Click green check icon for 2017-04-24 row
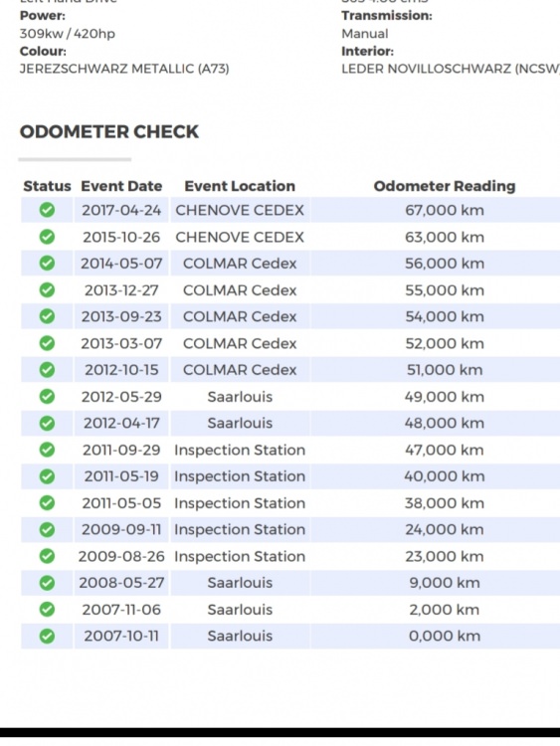The width and height of the screenshot is (560, 746). (47, 210)
